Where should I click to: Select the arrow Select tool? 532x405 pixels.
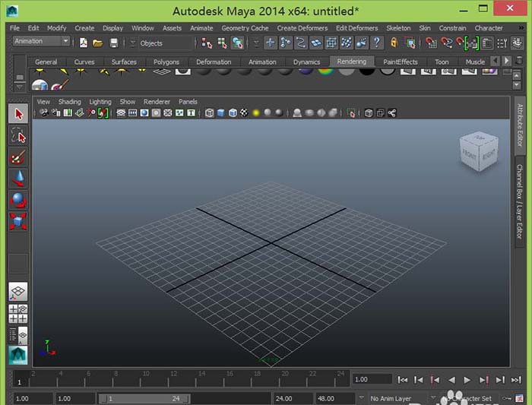[x=18, y=114]
